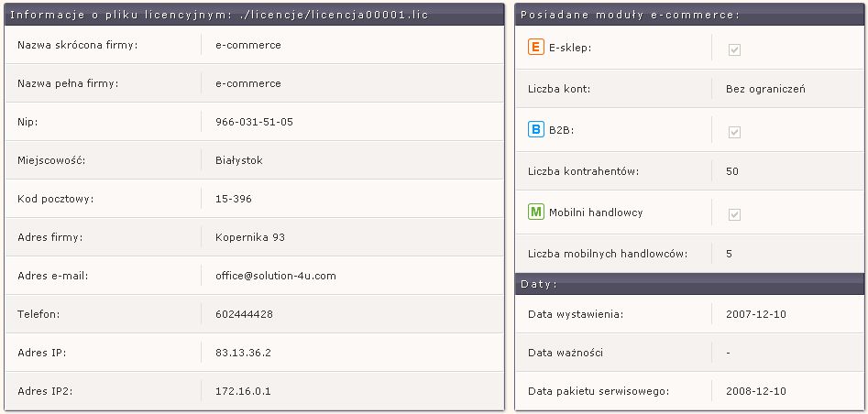Toggle the E-sklep checkbox
This screenshot has width=868, height=414.
tap(734, 50)
